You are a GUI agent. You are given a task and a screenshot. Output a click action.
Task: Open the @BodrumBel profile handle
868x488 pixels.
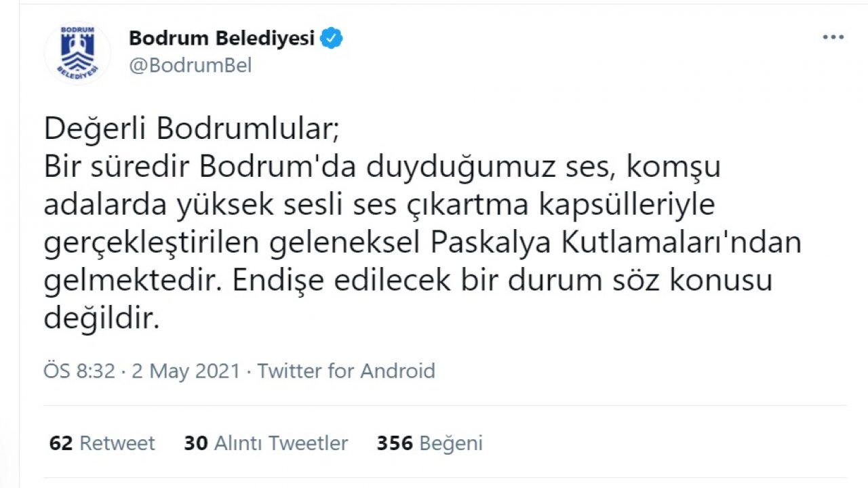(x=190, y=66)
